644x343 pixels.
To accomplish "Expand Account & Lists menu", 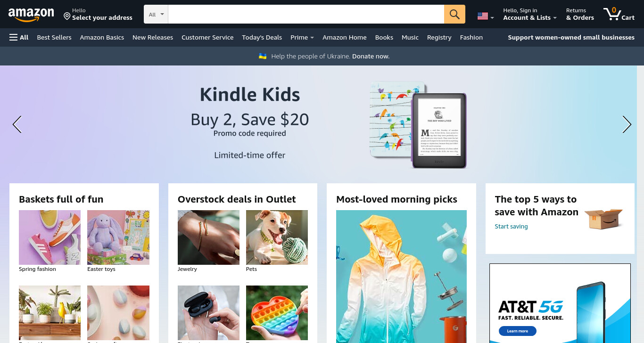I will tap(530, 14).
